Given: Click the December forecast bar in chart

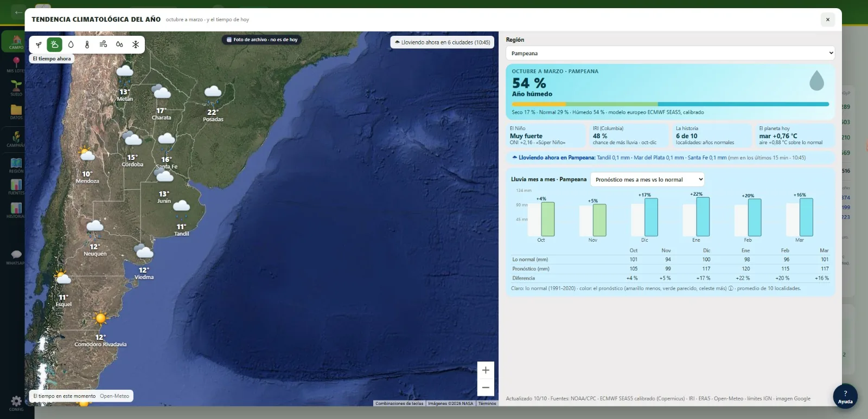Looking at the screenshot, I should [x=651, y=217].
